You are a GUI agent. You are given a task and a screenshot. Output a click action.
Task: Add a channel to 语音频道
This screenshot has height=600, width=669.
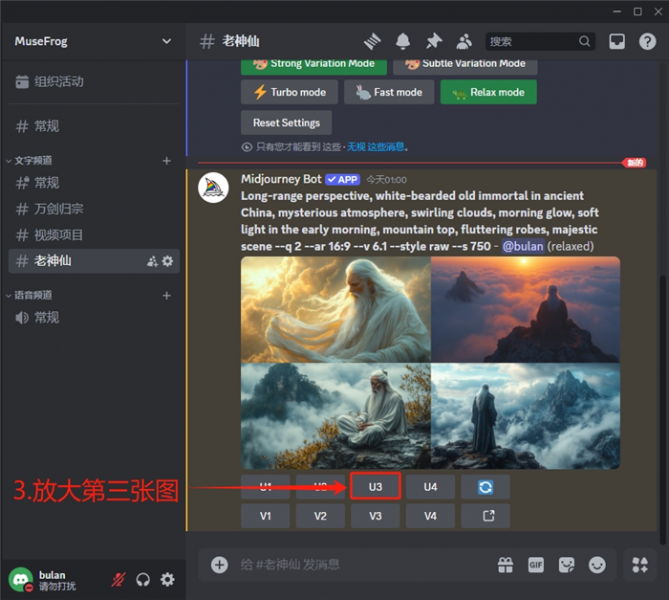pos(167,295)
